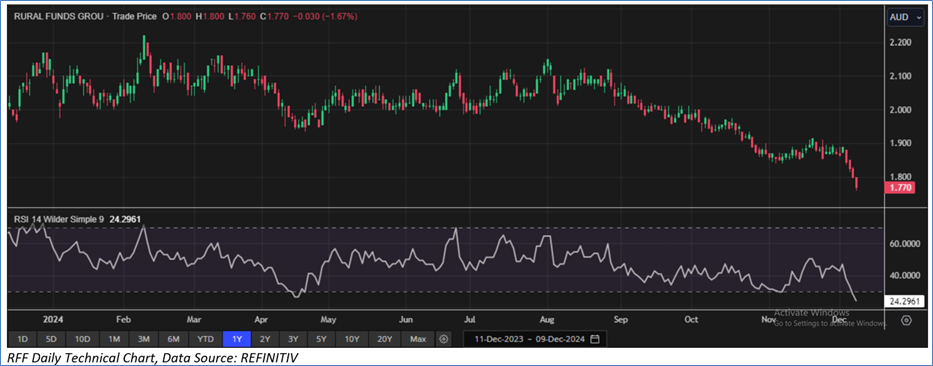
Task: Click the Jun time axis label
Action: [x=405, y=319]
